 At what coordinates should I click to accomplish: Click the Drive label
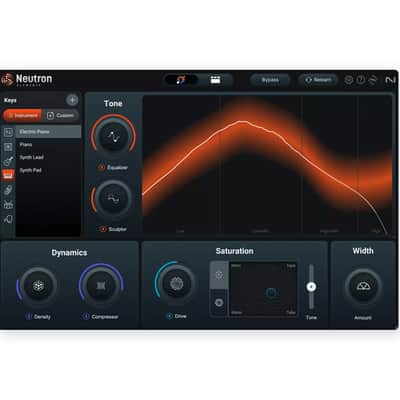click(x=181, y=316)
